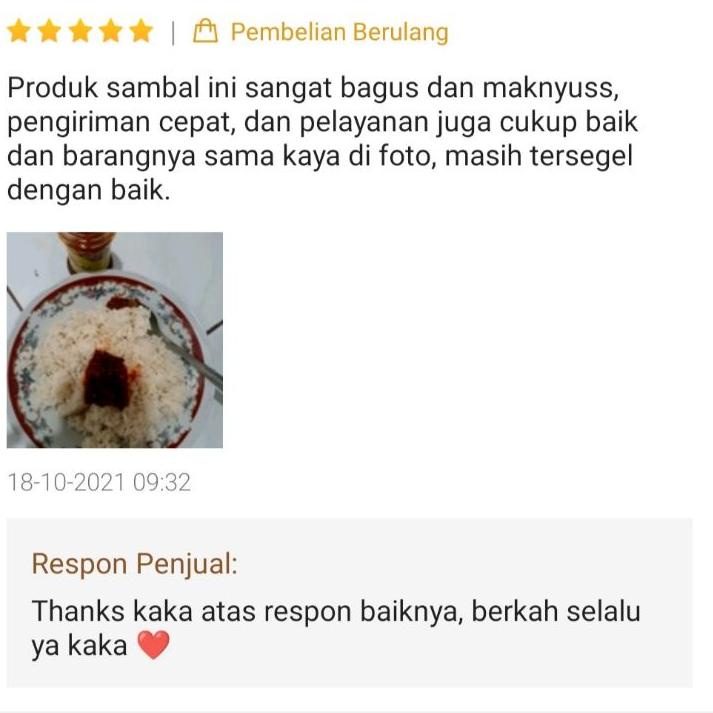Select the review date 18-10-2021 09:32
713x713 pixels.
(x=99, y=482)
